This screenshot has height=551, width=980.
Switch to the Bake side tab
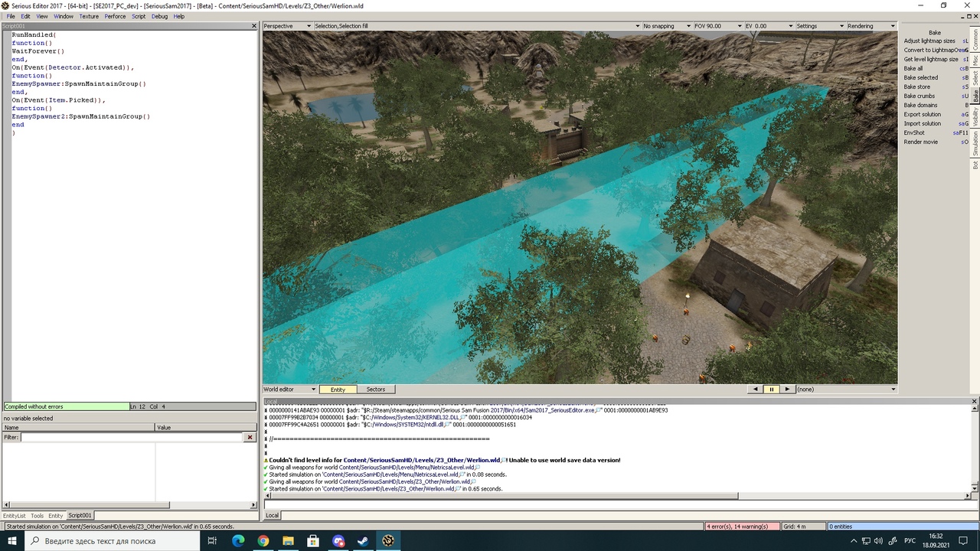click(x=975, y=96)
